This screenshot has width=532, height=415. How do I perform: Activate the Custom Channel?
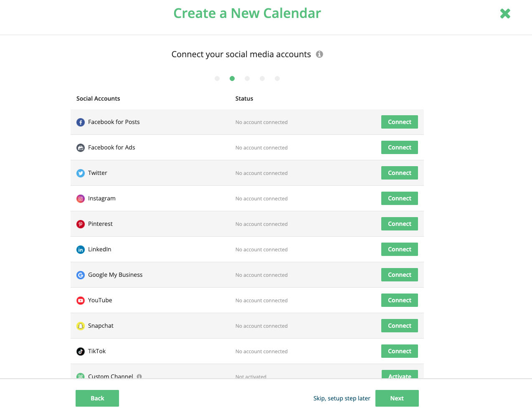(x=399, y=376)
